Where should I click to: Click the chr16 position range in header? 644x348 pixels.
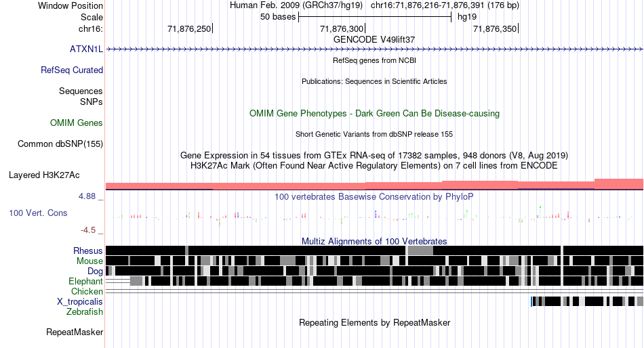[445, 5]
